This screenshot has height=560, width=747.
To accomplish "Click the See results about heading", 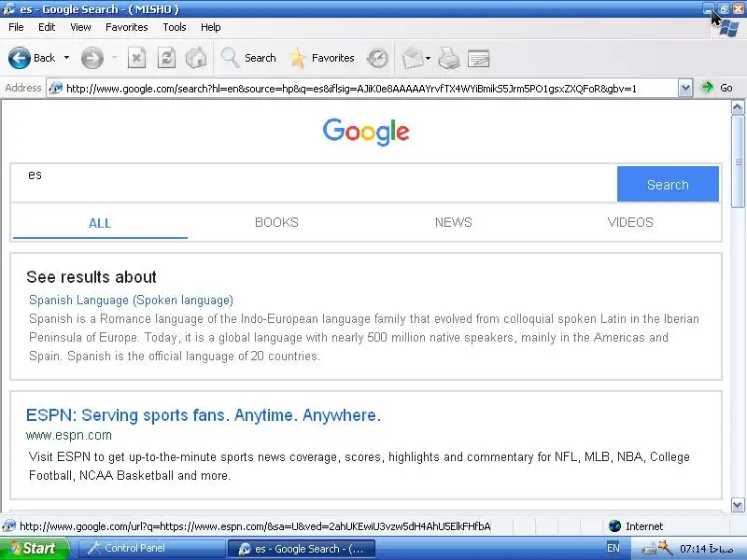I will (x=92, y=277).
